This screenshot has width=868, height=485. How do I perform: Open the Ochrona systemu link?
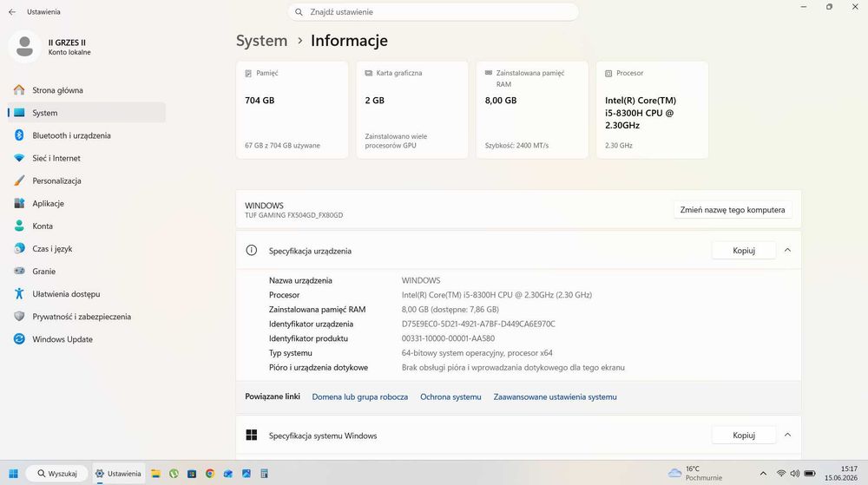point(450,397)
